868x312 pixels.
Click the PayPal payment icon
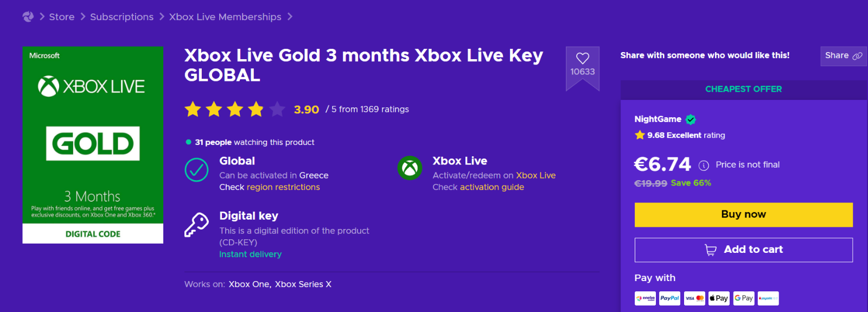tap(669, 298)
